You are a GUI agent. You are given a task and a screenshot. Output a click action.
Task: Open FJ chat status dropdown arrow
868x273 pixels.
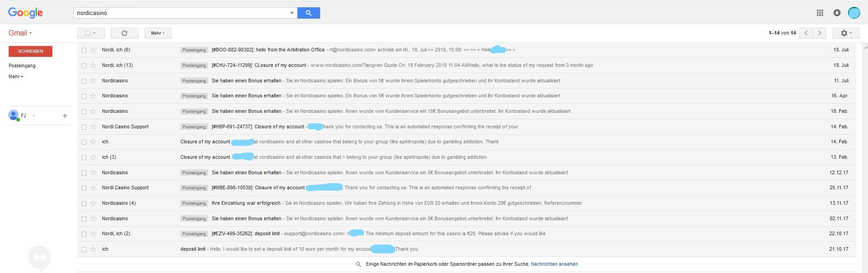[x=34, y=116]
